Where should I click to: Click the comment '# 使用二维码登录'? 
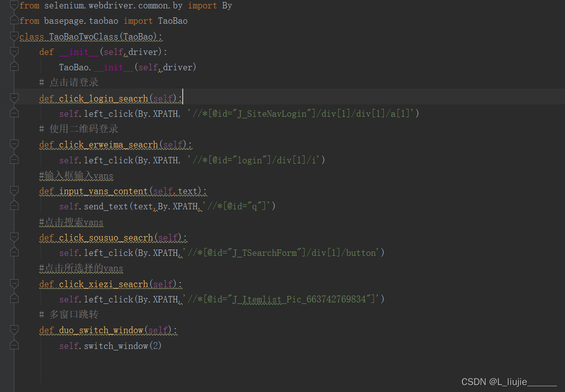[79, 129]
